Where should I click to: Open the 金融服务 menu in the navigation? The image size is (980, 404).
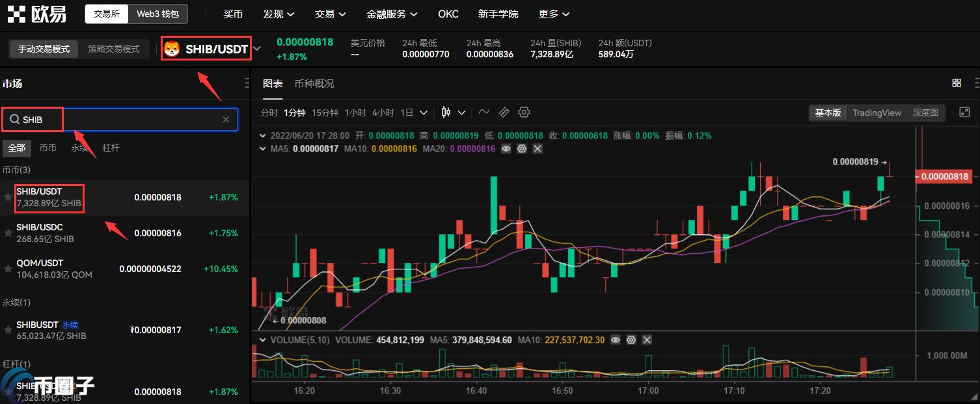[387, 14]
